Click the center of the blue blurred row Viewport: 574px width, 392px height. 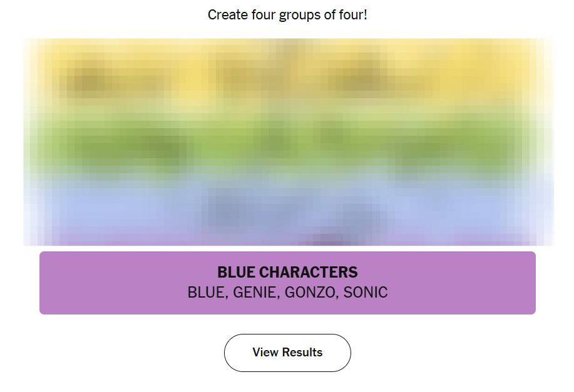[287, 209]
